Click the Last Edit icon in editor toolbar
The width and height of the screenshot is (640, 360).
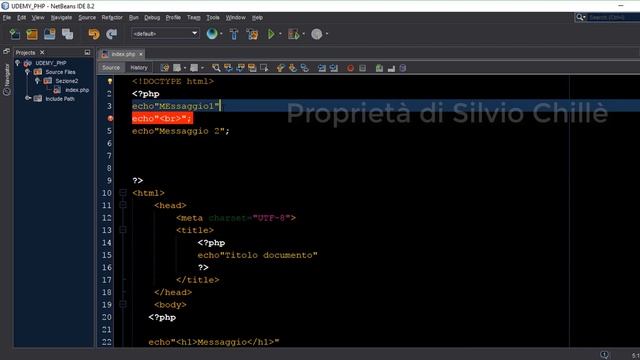click(x=164, y=68)
